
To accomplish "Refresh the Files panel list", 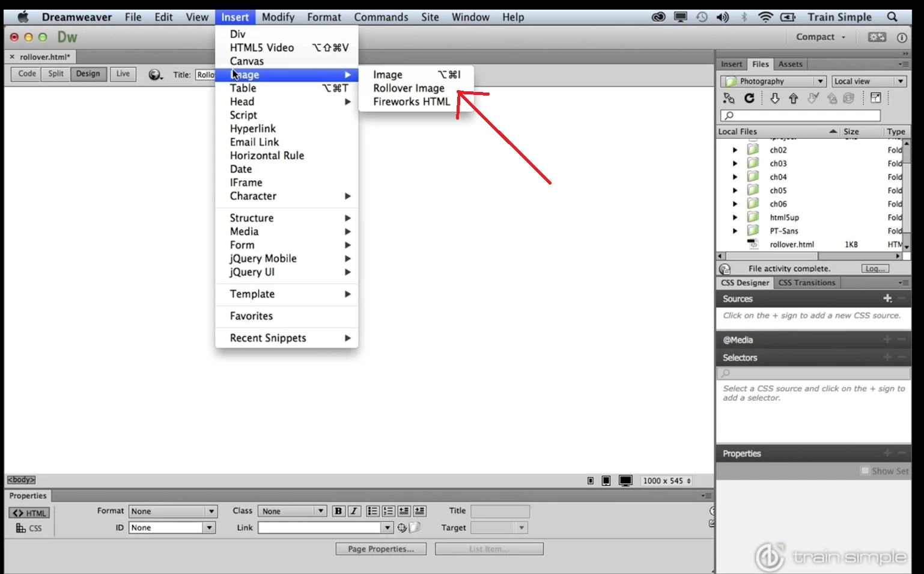I will (749, 98).
